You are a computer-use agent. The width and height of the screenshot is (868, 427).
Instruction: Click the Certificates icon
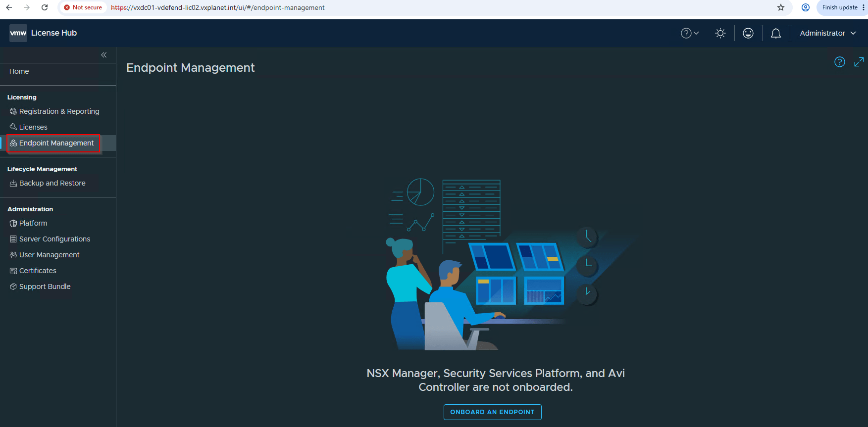coord(13,271)
